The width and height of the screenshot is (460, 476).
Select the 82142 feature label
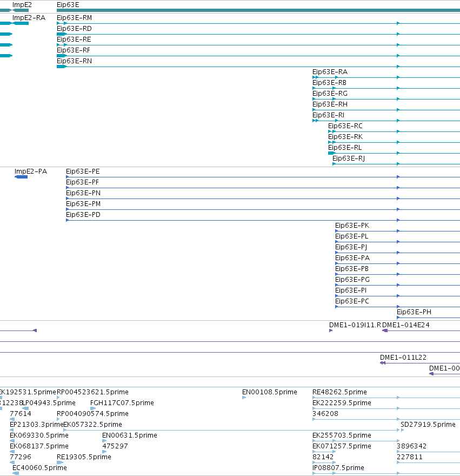[x=323, y=457]
